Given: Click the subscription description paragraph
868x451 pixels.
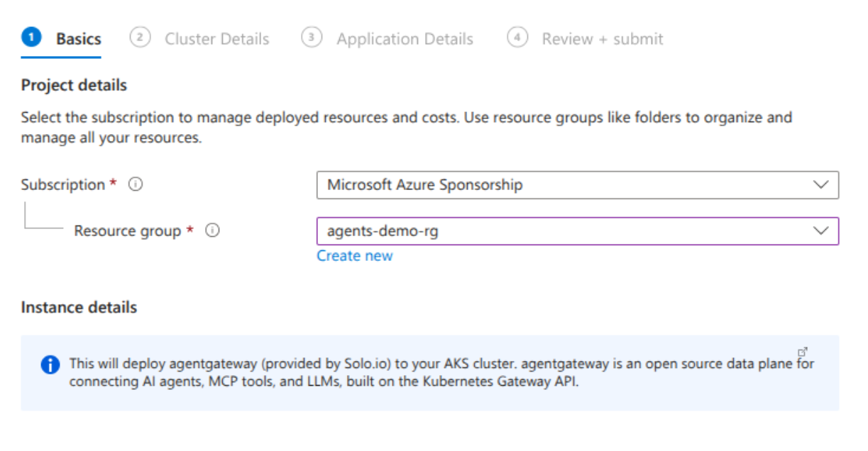Looking at the screenshot, I should click(x=407, y=128).
